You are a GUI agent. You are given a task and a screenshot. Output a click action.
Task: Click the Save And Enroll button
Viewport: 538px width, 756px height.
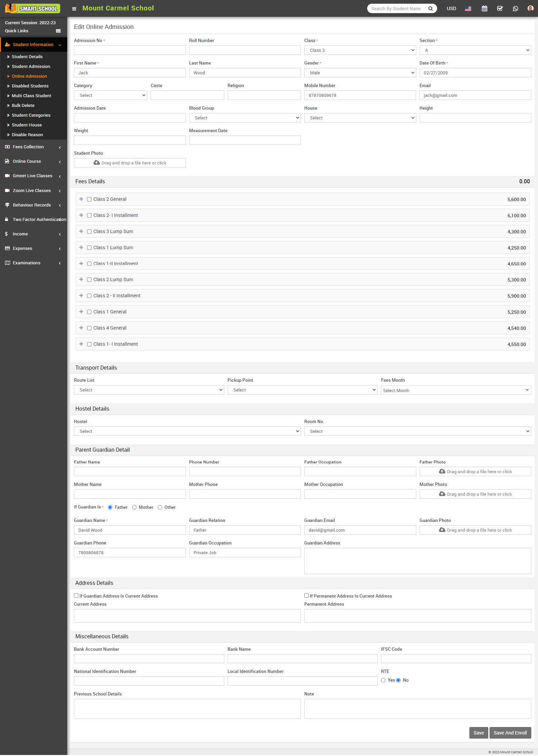[510, 733]
